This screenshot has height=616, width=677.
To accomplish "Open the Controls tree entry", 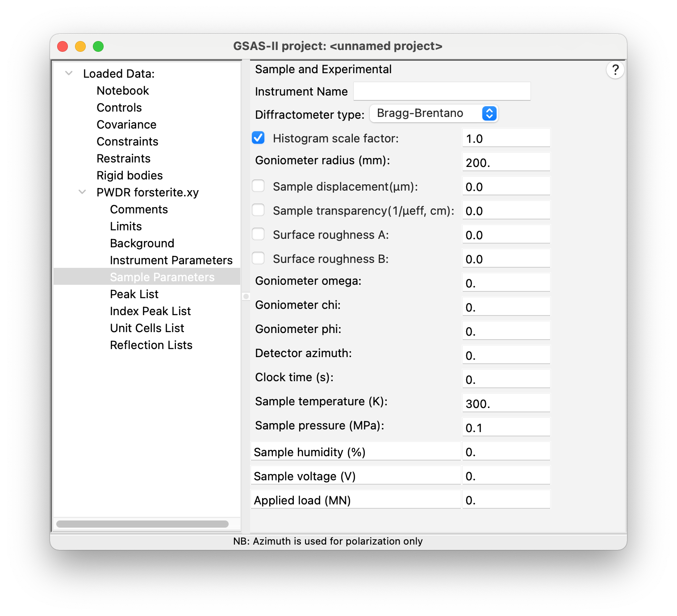I will coord(119,108).
